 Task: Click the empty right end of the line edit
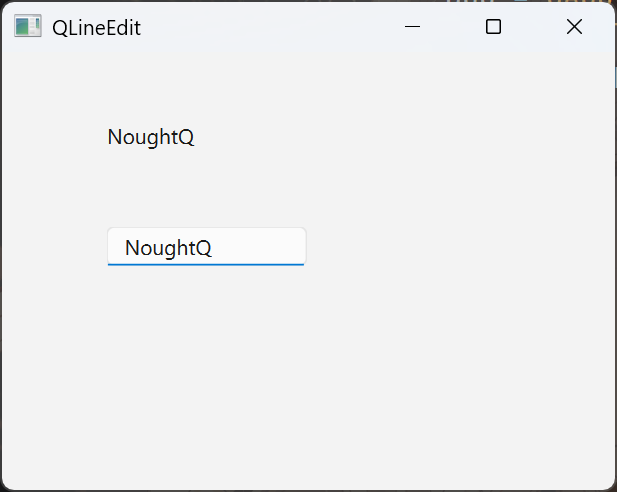pos(270,247)
